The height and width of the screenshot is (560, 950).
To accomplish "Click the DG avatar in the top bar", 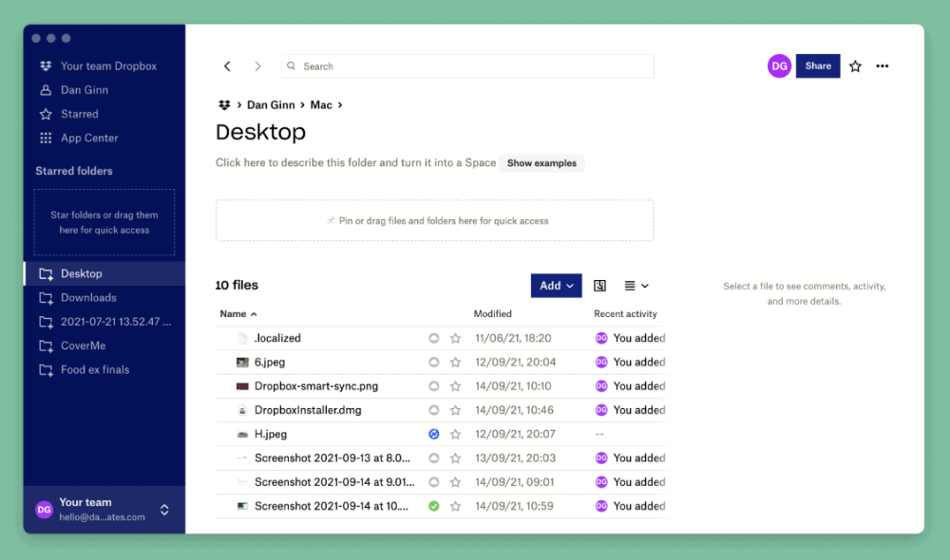I will pyautogui.click(x=779, y=65).
